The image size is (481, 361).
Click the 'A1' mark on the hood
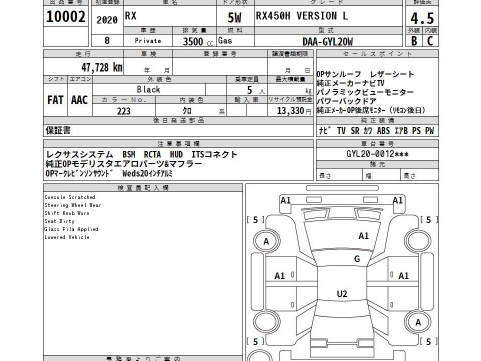(x=363, y=236)
